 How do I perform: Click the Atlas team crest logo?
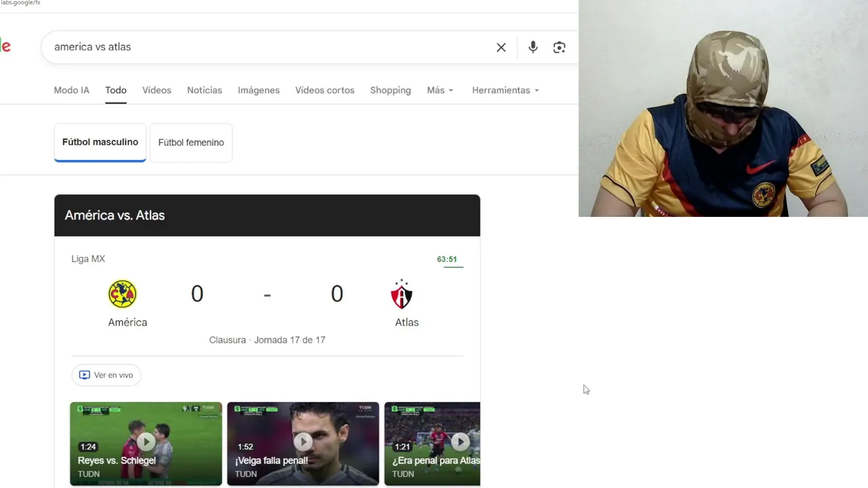(x=401, y=294)
